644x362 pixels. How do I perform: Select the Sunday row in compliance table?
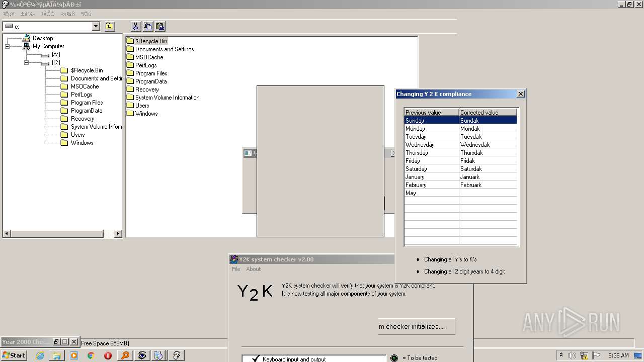(460, 120)
